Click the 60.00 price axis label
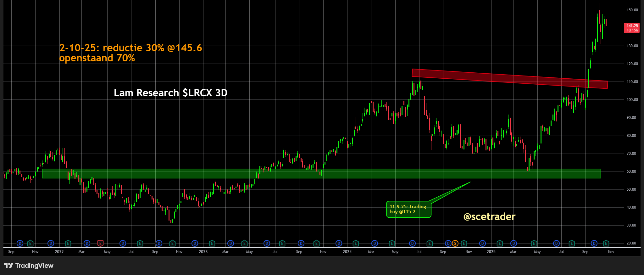This screenshot has height=275, width=644. pyautogui.click(x=631, y=171)
